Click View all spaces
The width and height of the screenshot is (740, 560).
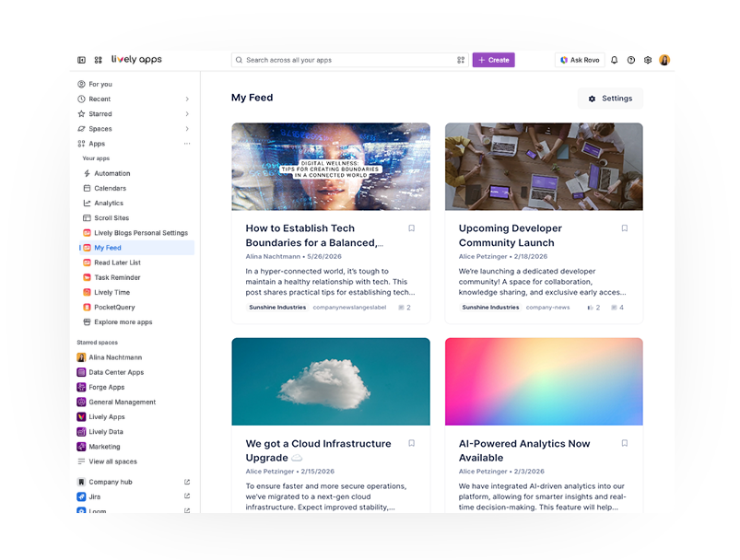click(x=135, y=461)
